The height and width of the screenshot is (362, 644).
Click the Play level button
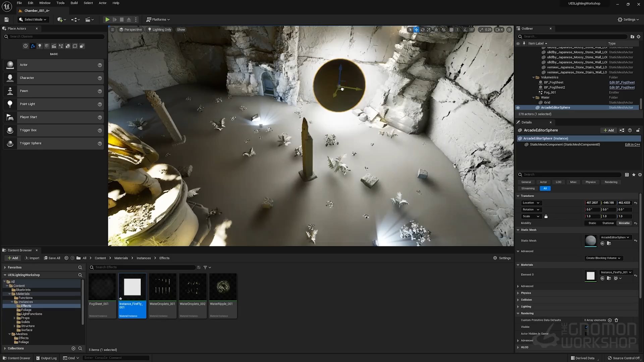pyautogui.click(x=107, y=19)
